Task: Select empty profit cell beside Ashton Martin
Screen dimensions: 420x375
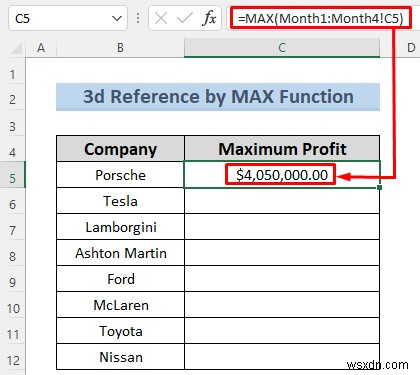Action: (282, 253)
